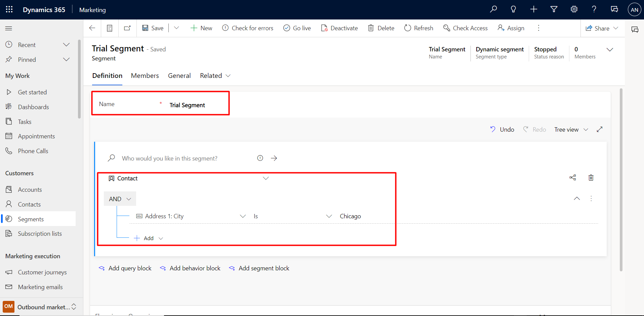This screenshot has height=316, width=644.
Task: Open the General tab
Action: [179, 76]
